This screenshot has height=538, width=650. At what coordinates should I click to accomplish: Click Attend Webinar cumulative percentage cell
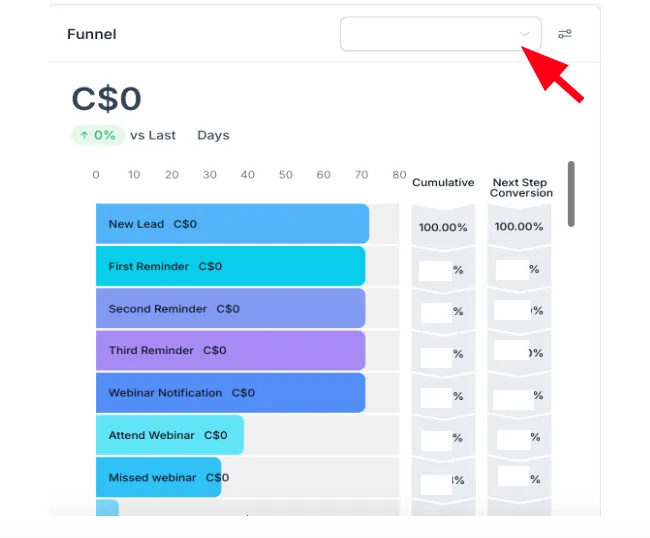(x=443, y=438)
